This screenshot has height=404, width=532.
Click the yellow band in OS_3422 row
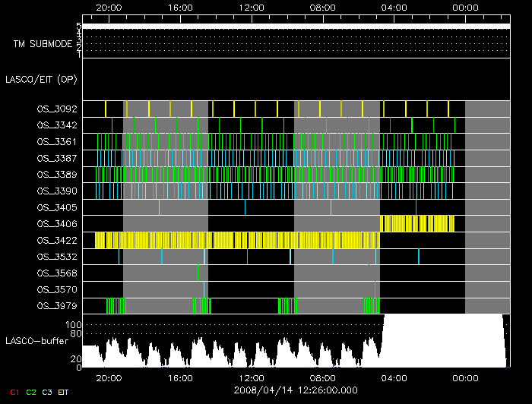click(236, 240)
